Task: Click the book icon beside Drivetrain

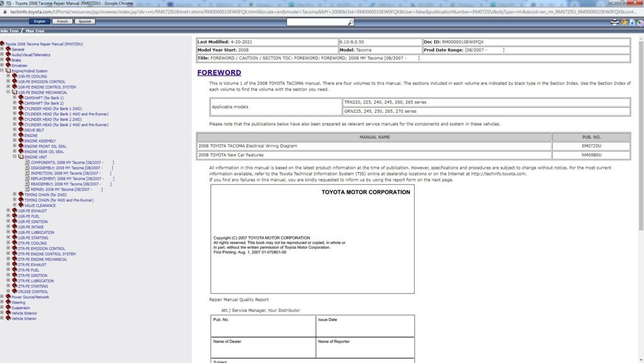Action: tap(8, 65)
